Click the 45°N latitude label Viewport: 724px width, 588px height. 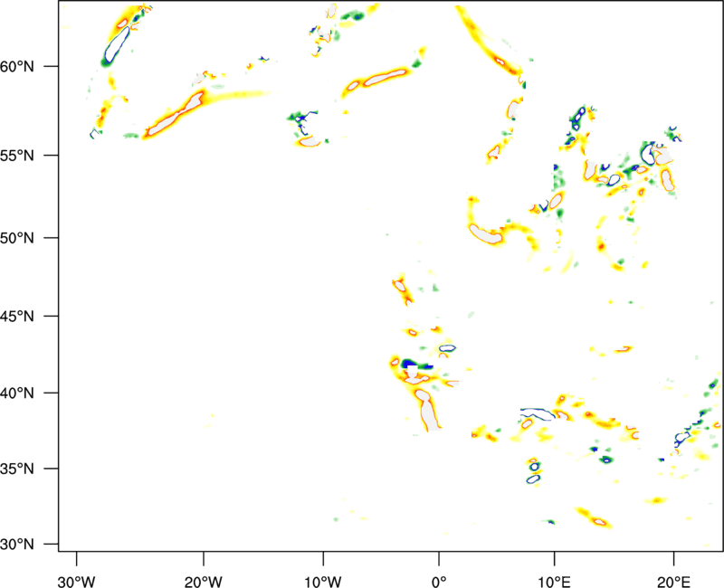(17, 317)
